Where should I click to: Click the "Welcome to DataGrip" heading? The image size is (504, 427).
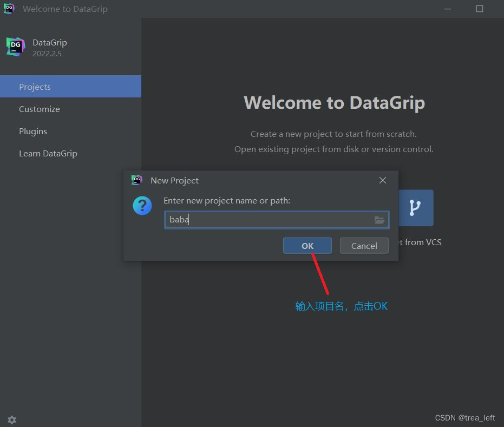coord(335,103)
